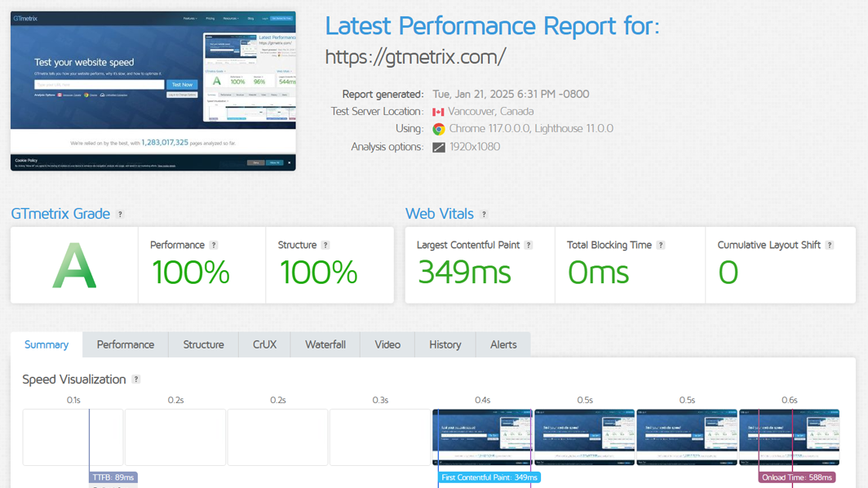Open Largest Contentful Paint help icon

coord(528,244)
